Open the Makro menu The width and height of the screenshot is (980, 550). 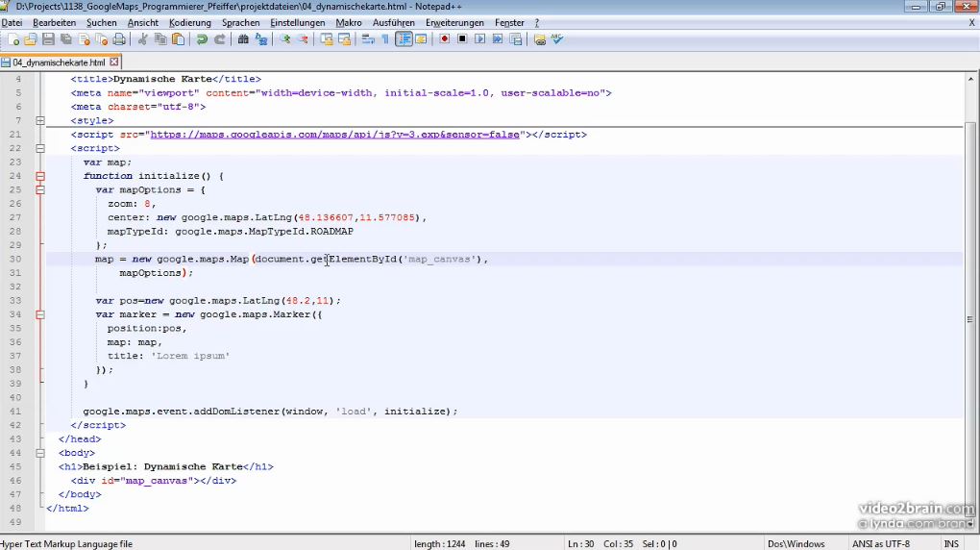[x=349, y=22]
